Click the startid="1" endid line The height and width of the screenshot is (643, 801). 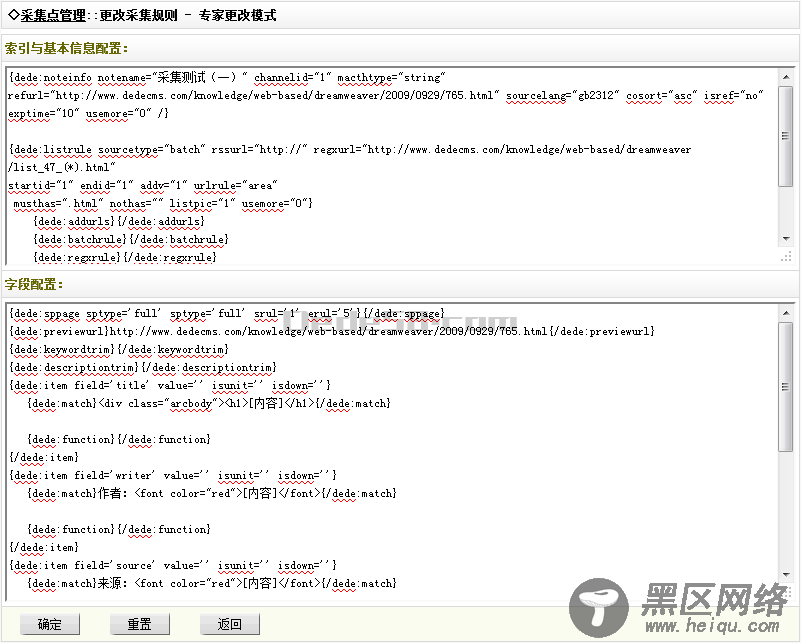tap(143, 185)
